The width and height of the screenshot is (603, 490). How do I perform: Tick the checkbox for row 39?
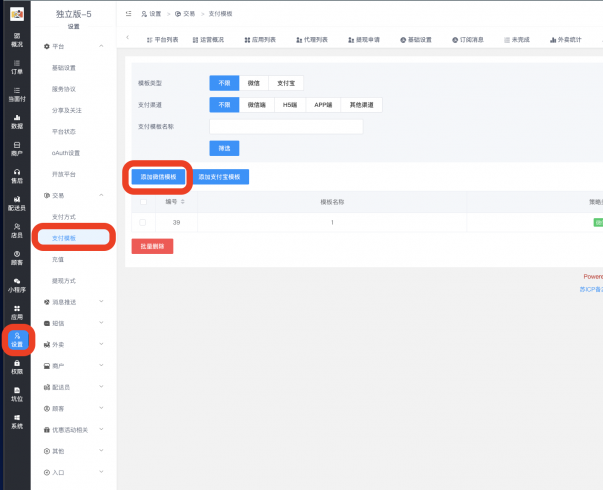(142, 222)
